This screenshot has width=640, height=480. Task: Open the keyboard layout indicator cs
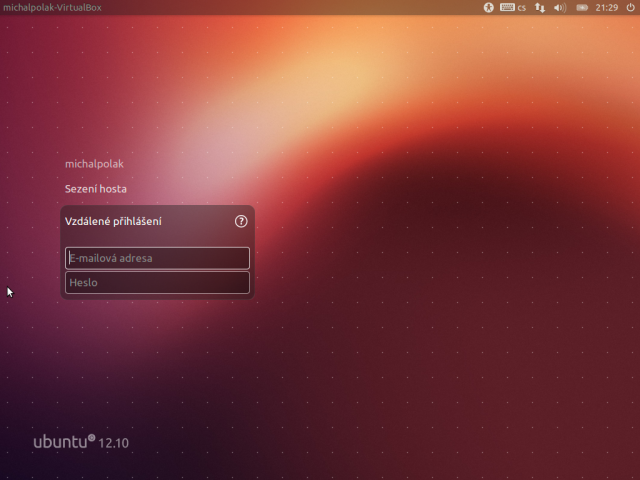click(513, 7)
